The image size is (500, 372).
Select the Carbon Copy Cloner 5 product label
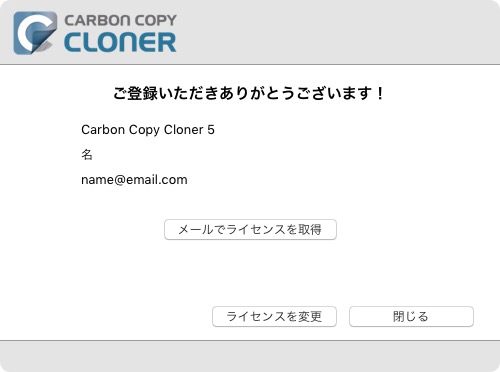[148, 130]
